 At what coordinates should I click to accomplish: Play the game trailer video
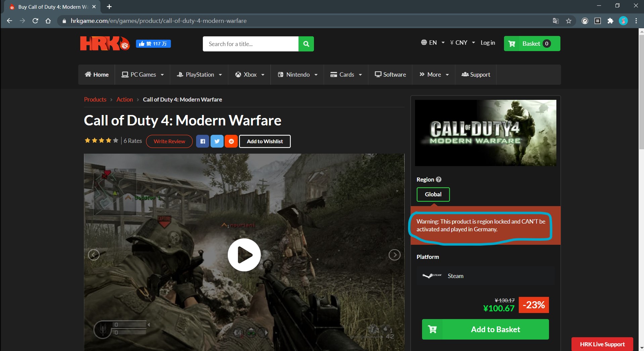244,255
